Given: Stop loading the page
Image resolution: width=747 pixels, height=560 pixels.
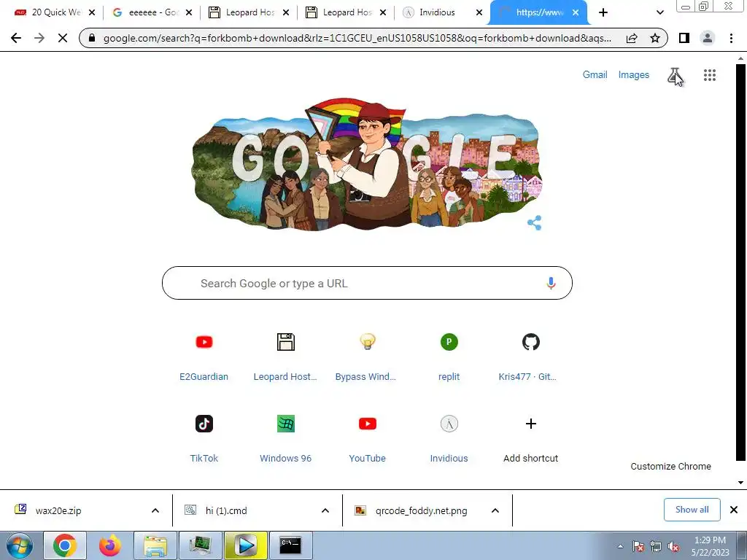Looking at the screenshot, I should 63,38.
